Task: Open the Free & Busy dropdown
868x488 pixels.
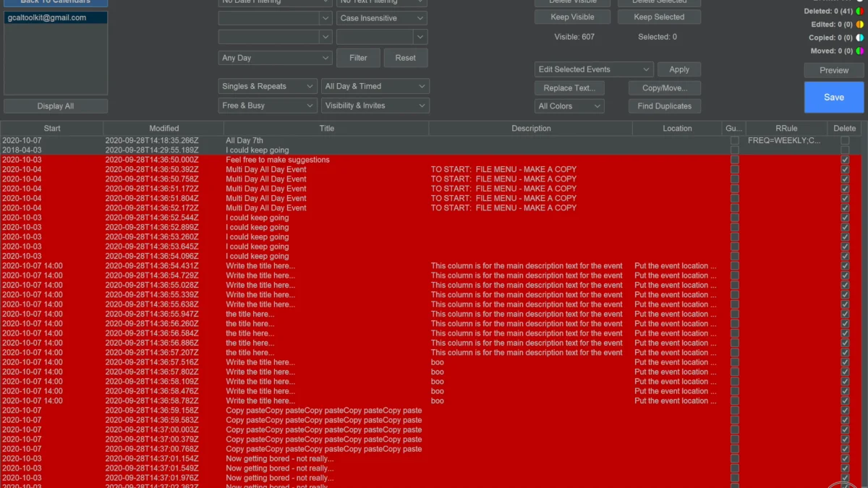Action: tap(268, 106)
